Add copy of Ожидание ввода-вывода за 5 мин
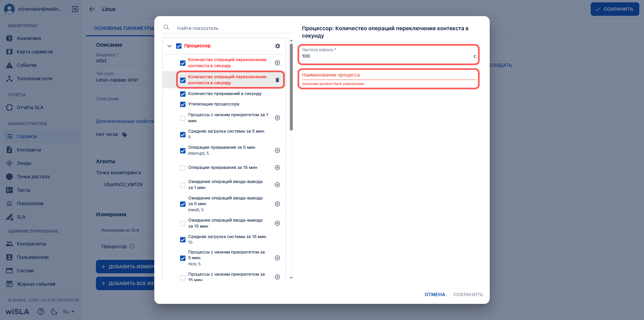Viewport: 644px width, 320px height. point(277,204)
